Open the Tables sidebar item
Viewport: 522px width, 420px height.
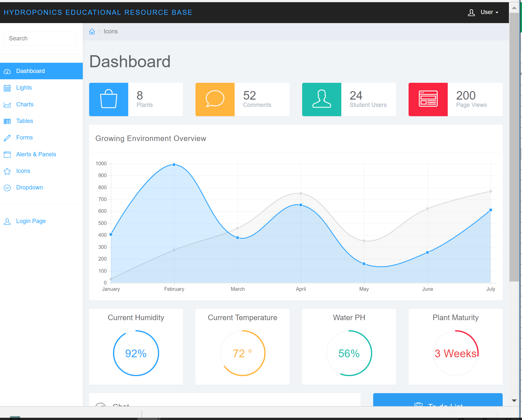(25, 121)
